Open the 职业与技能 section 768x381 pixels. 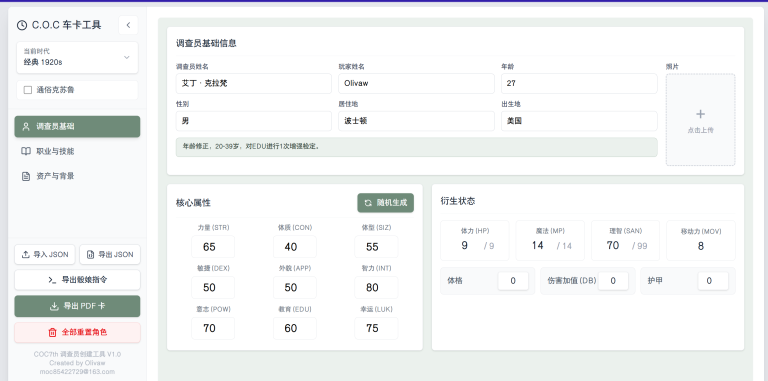[77, 151]
